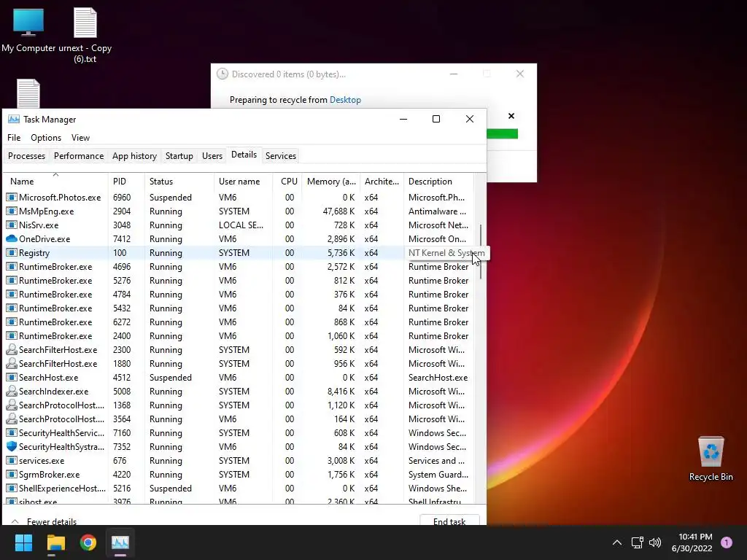Image resolution: width=747 pixels, height=560 pixels.
Task: Open File Explorer from the taskbar
Action: [55, 542]
